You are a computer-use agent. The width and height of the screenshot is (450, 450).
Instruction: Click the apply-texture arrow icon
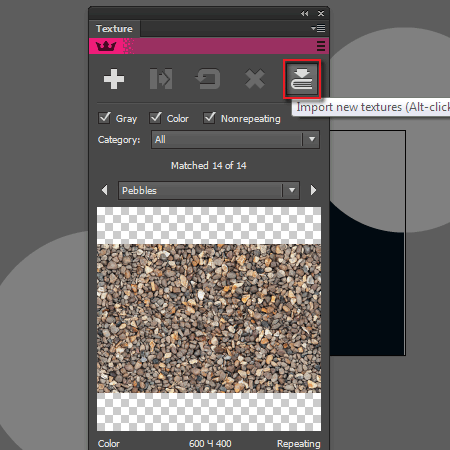click(161, 79)
